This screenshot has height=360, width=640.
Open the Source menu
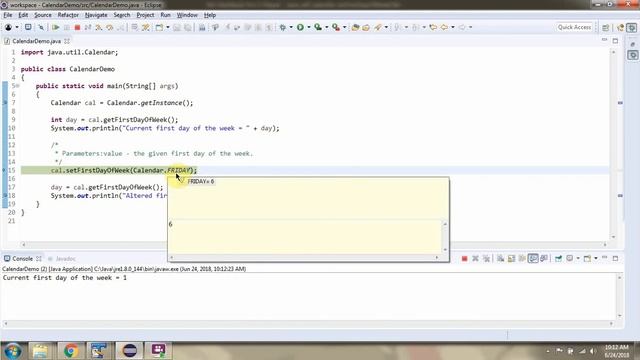[43, 15]
